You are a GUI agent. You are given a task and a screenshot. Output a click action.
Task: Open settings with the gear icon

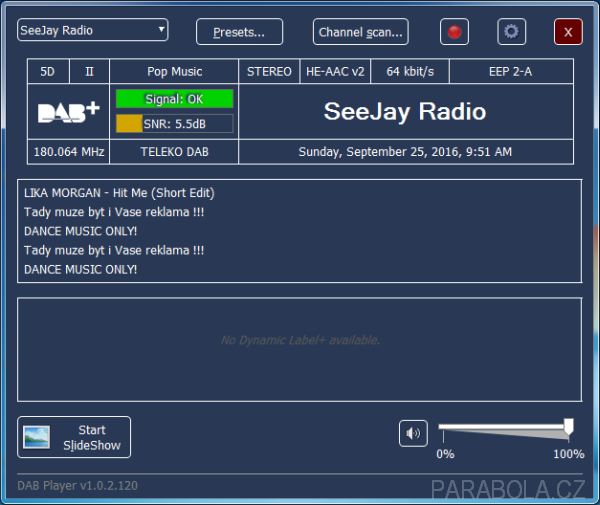512,32
